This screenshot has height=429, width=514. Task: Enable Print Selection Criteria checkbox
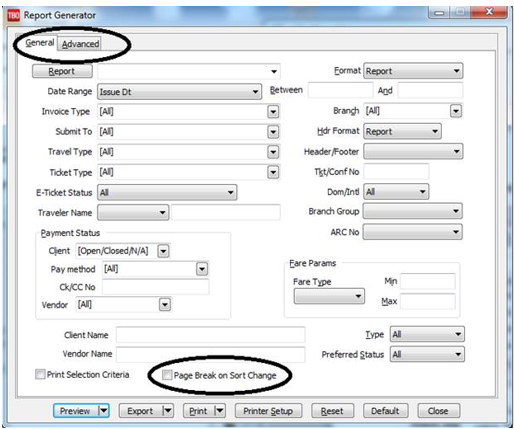click(x=40, y=374)
